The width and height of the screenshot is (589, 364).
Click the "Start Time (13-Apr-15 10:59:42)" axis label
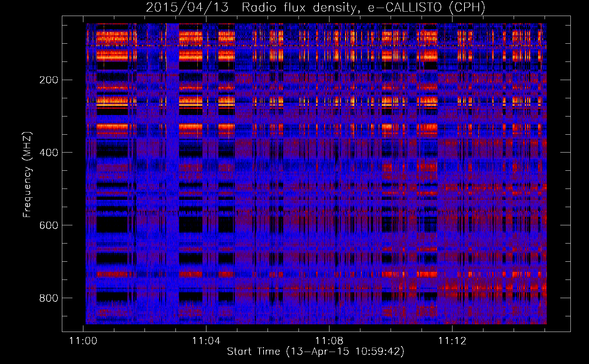click(x=316, y=352)
